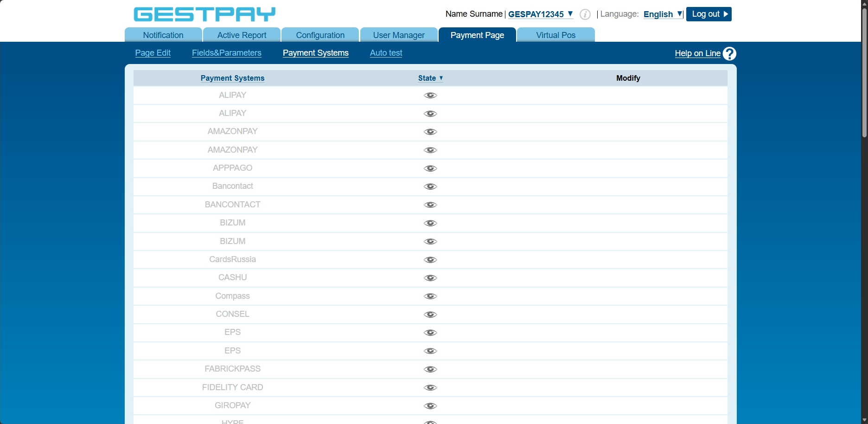Toggle the FIDELITY CARD state eye icon

click(x=430, y=388)
